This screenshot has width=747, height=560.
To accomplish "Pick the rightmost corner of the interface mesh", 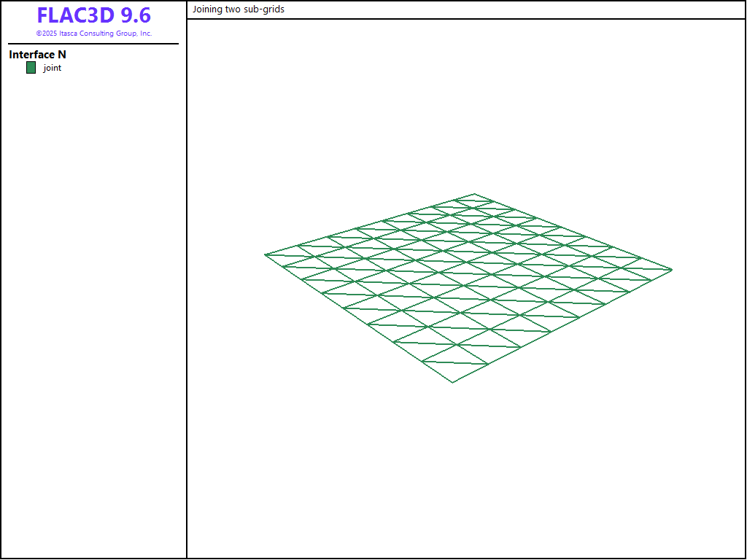I will click(671, 270).
